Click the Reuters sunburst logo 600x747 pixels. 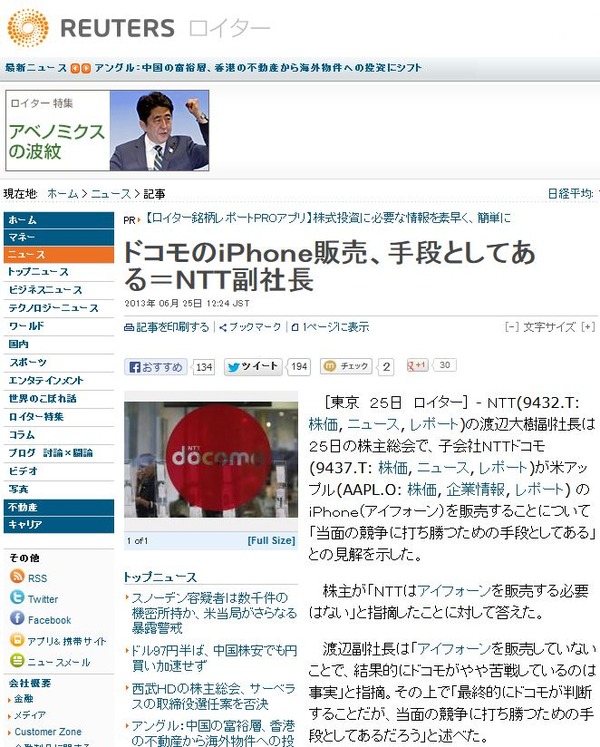28,28
